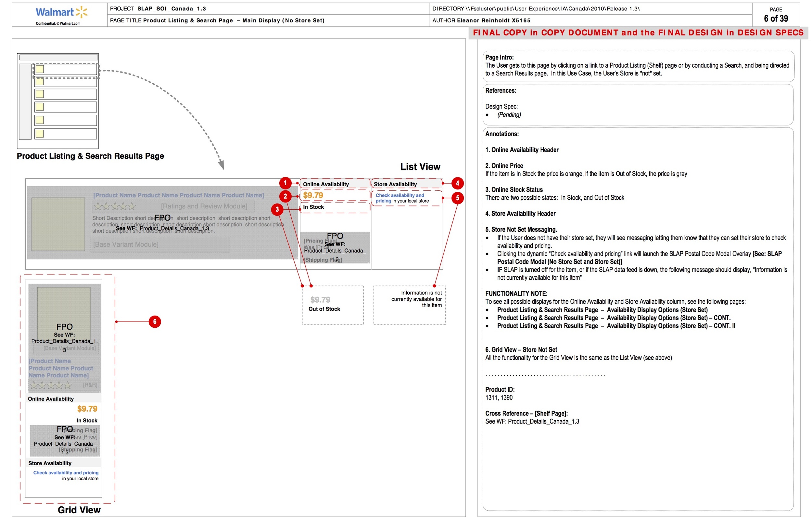Click the miniature Product Listing page diagram

pos(58,101)
